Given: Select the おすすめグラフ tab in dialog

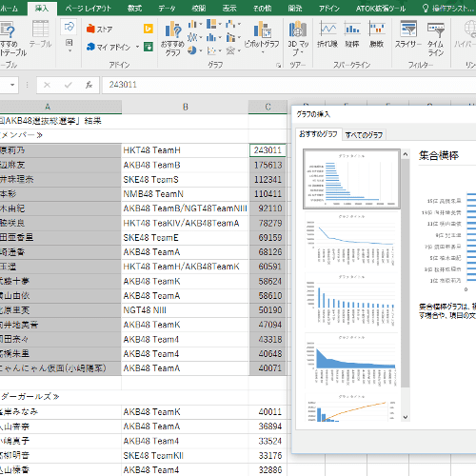Looking at the screenshot, I should pos(318,134).
